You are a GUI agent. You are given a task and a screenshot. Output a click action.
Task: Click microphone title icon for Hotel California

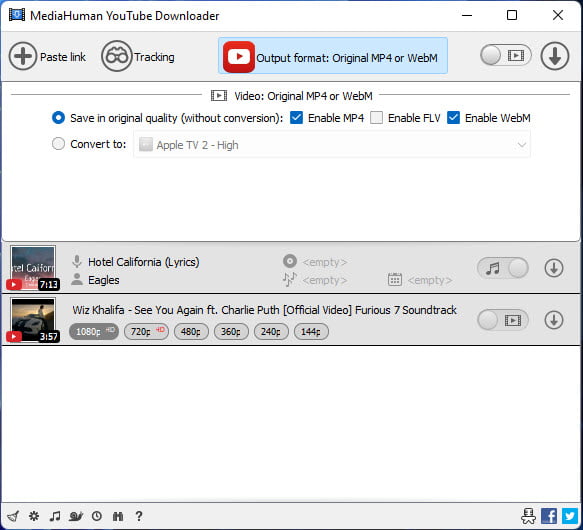(x=77, y=261)
